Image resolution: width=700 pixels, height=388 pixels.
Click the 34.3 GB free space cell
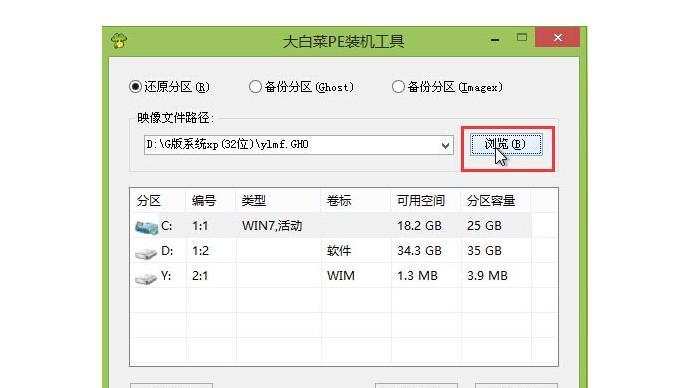(419, 251)
